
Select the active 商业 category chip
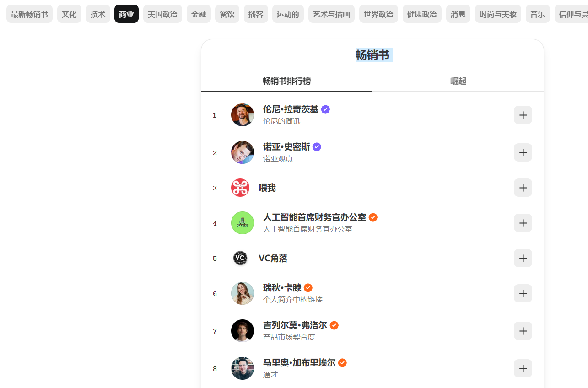pos(126,14)
